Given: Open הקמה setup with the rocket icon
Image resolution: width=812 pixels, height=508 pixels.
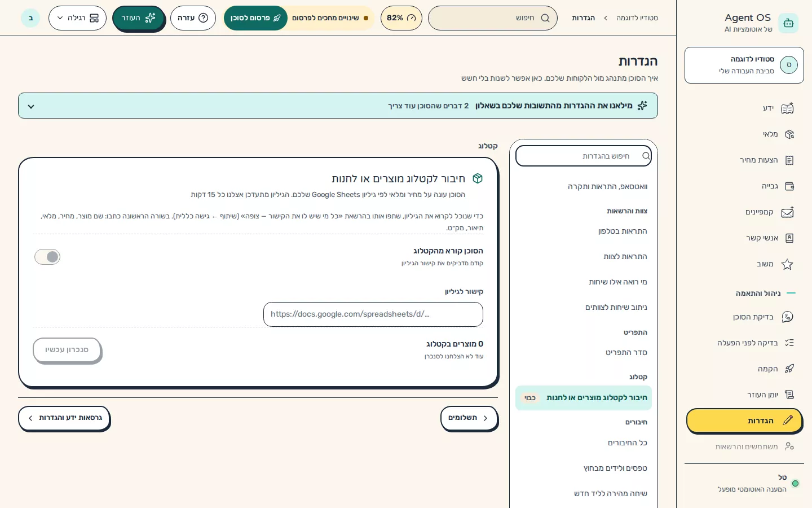Looking at the screenshot, I should (744, 369).
